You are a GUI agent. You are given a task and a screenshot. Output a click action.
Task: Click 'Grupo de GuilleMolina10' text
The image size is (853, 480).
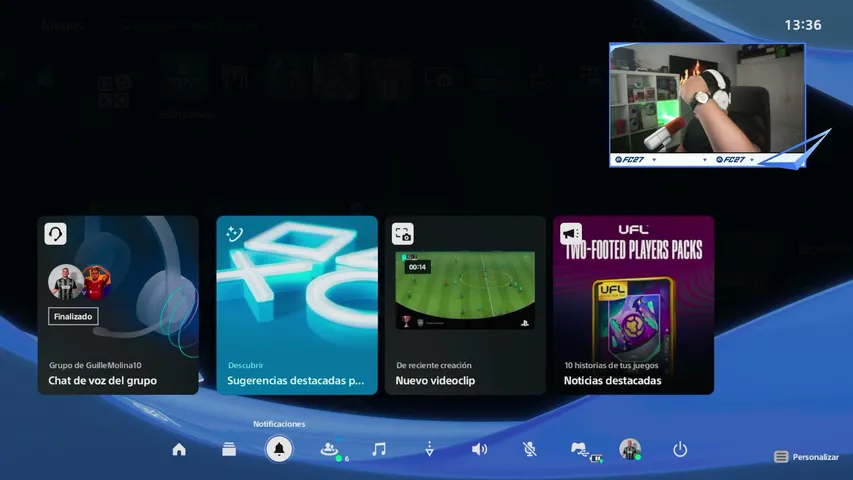point(95,365)
